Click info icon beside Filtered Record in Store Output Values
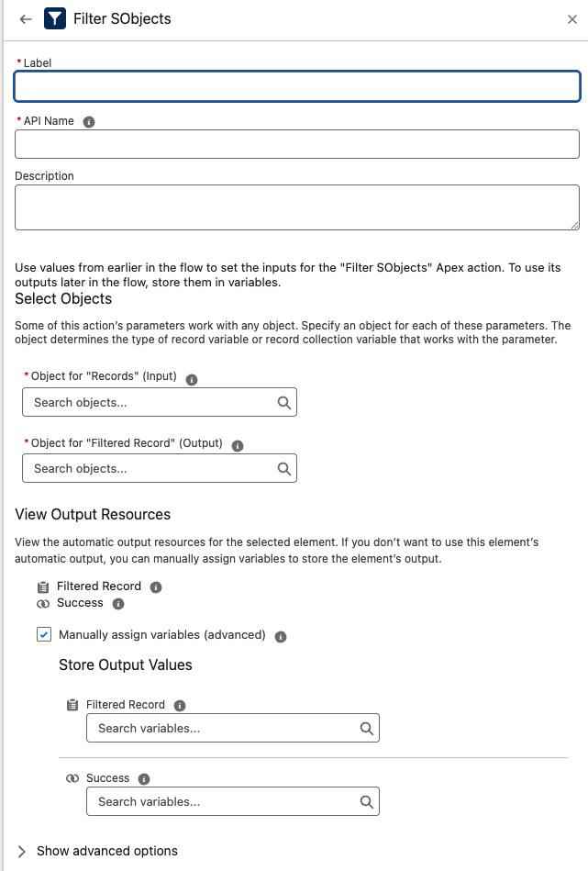Viewport: 588px width, 871px height. (x=180, y=706)
